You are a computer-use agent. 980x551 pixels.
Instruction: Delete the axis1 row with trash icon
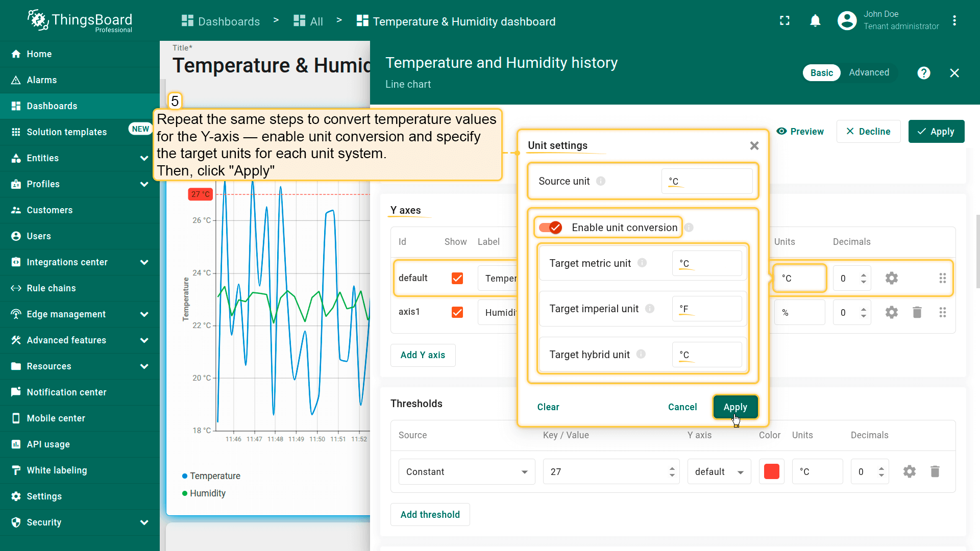coord(917,312)
